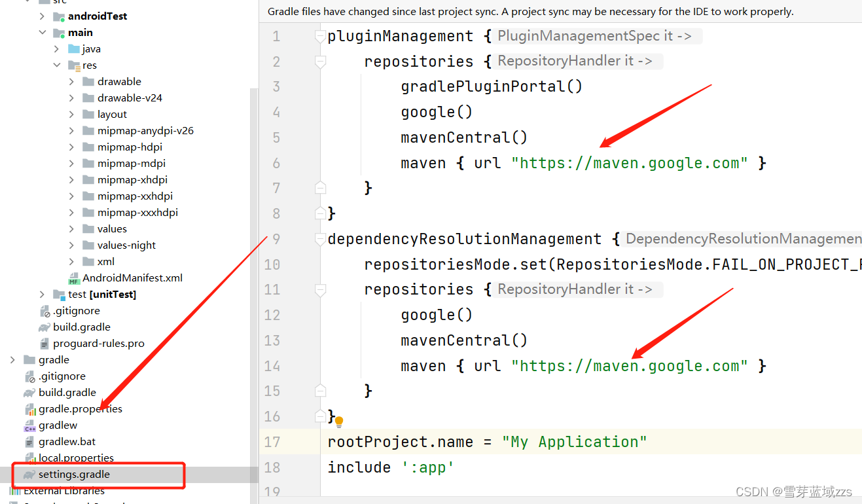Click the External Libraries icon
Viewport: 862px width, 504px height.
click(14, 490)
